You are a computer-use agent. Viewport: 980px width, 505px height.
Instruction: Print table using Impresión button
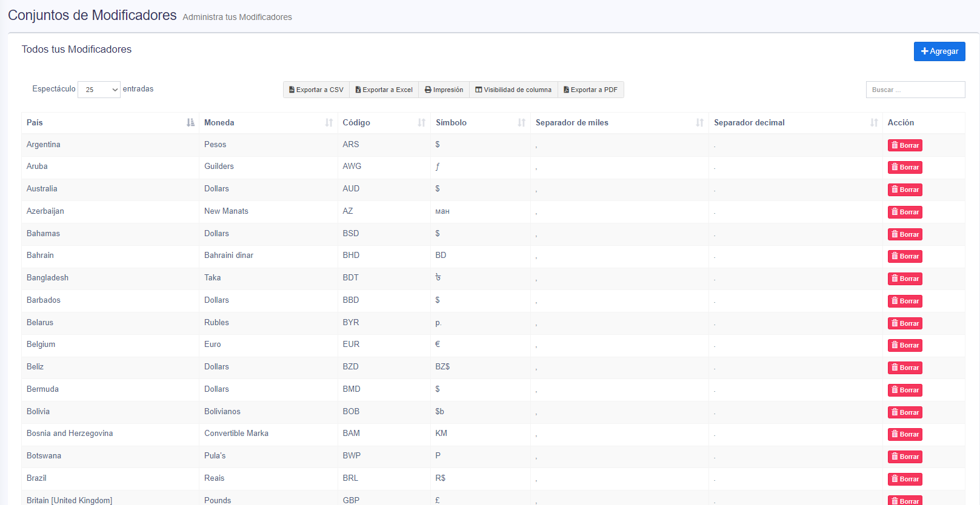(444, 90)
